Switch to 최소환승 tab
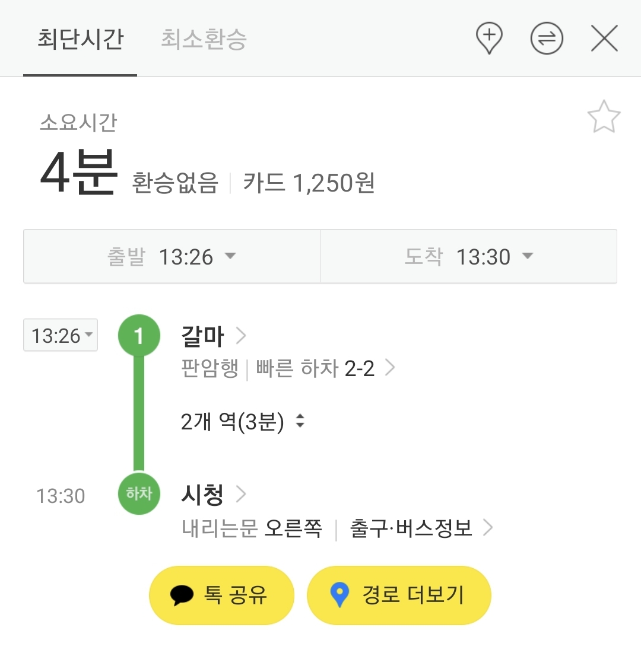 [204, 39]
